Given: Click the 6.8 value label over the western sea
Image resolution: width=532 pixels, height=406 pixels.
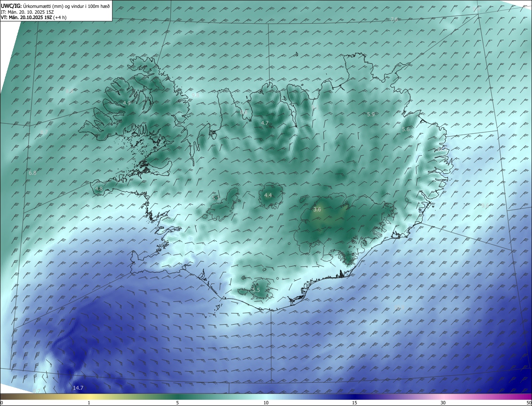Looking at the screenshot, I should [x=32, y=173].
